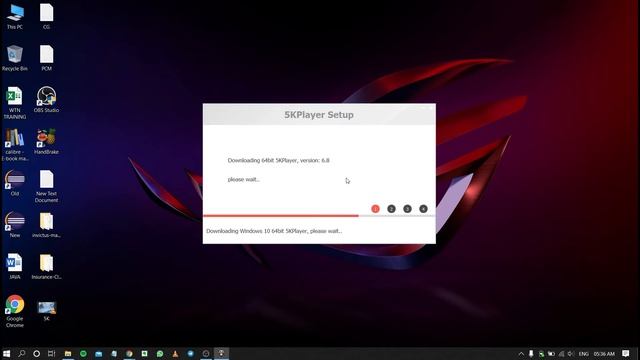640x360 pixels.
Task: Click the step 4 circle indicator
Action: [423, 209]
